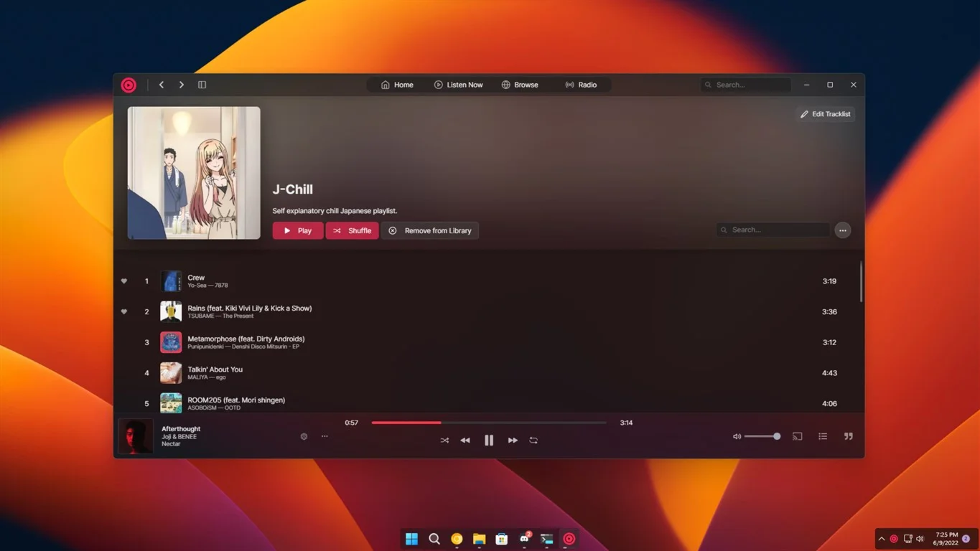This screenshot has width=980, height=551.
Task: Toggle the sidebar panel icon
Action: tap(202, 85)
